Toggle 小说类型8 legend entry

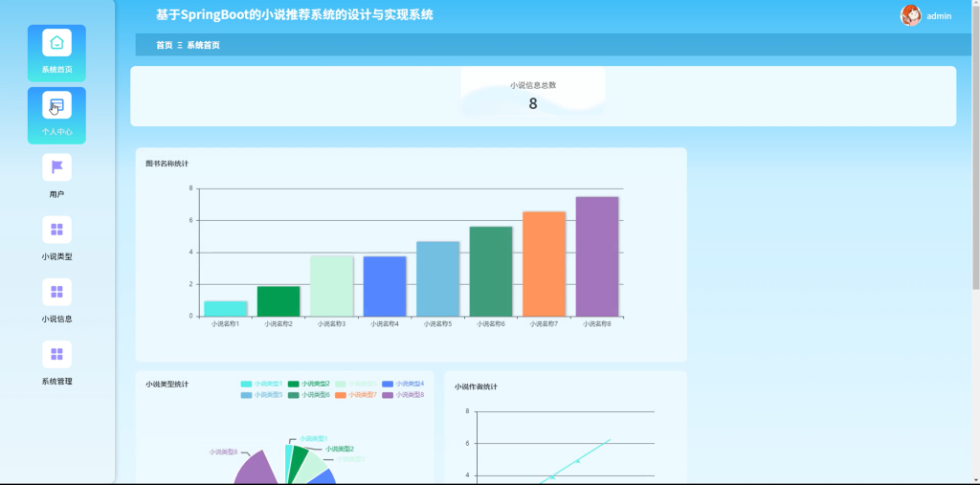click(403, 395)
